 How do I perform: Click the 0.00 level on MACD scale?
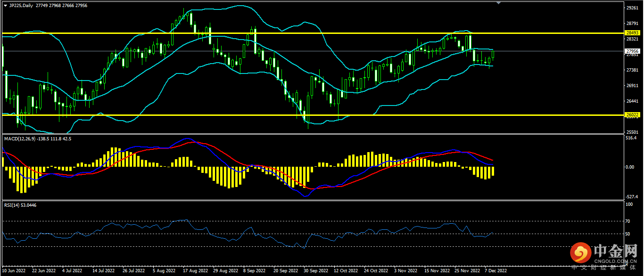coord(630,167)
